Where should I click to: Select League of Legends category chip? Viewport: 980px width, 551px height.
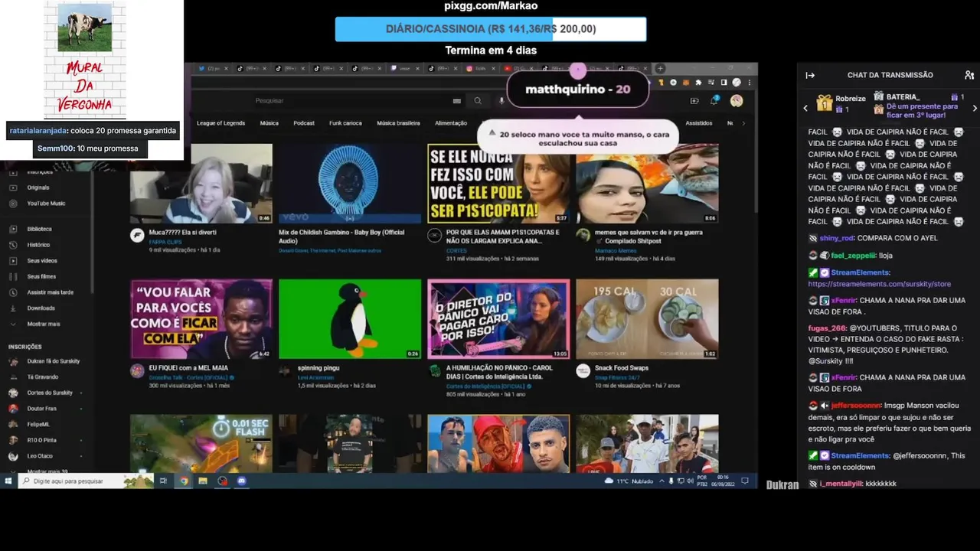click(220, 123)
